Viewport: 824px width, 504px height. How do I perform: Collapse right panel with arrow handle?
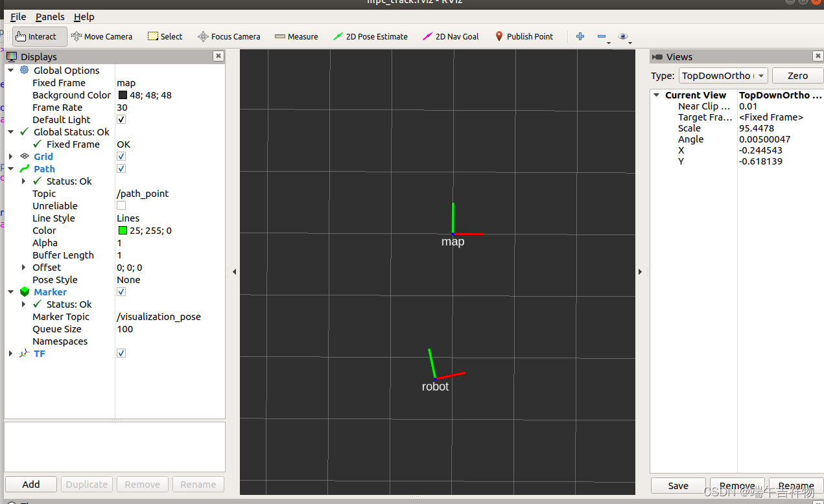(640, 272)
